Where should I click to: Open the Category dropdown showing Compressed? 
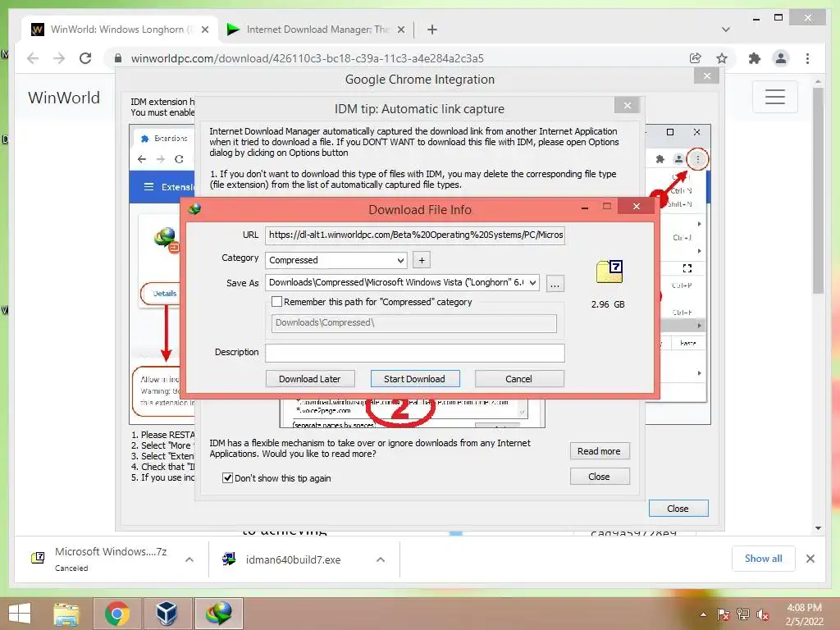coord(336,260)
